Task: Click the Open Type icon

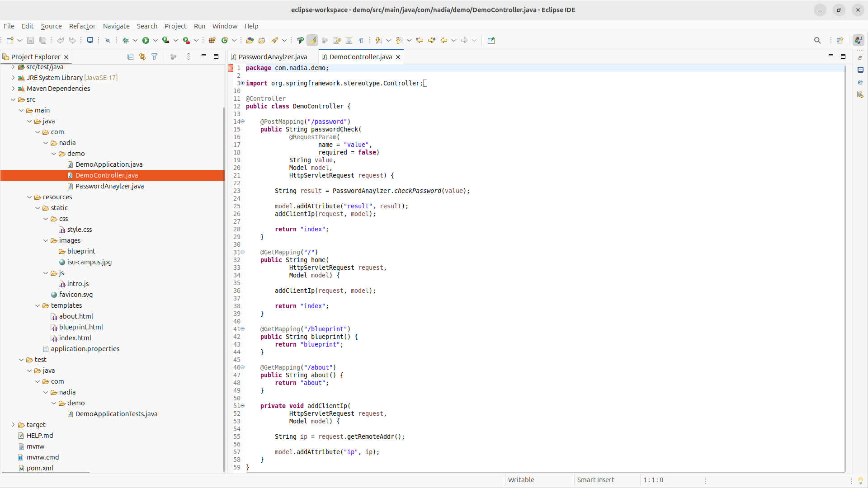Action: (x=250, y=40)
